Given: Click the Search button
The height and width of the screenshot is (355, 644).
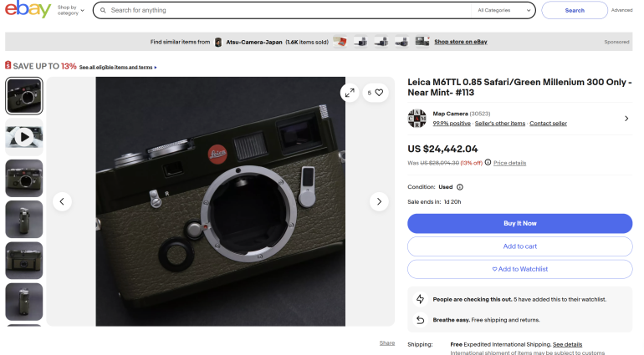Looking at the screenshot, I should coord(575,10).
